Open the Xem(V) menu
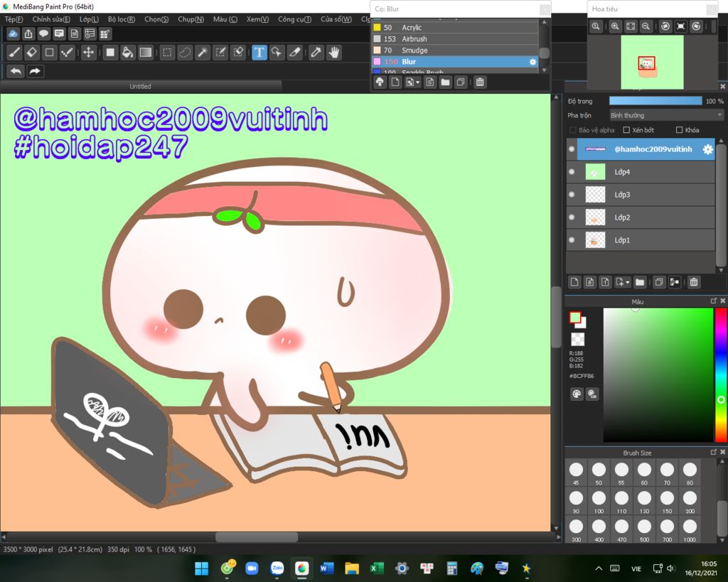728x582 pixels. [257, 19]
